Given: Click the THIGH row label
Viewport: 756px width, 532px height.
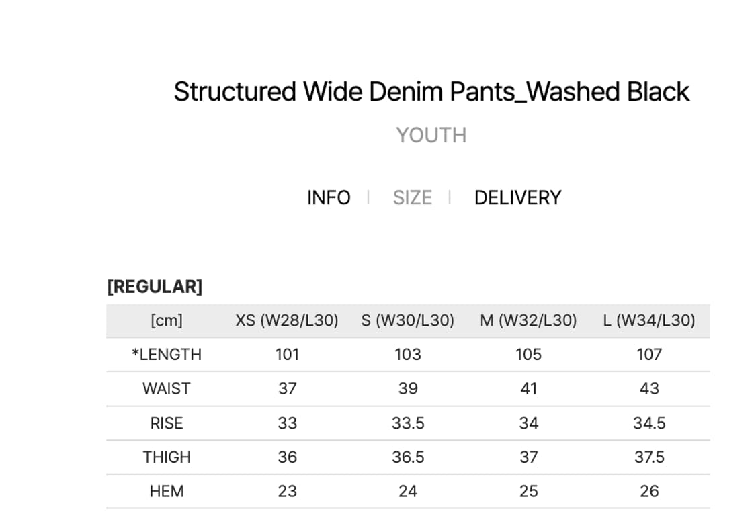Looking at the screenshot, I should point(167,457).
